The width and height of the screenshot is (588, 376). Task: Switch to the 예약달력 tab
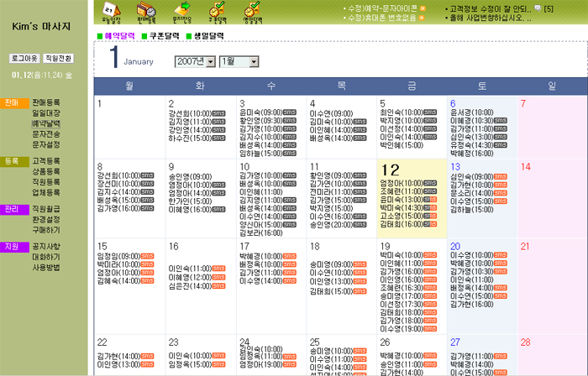click(x=120, y=37)
